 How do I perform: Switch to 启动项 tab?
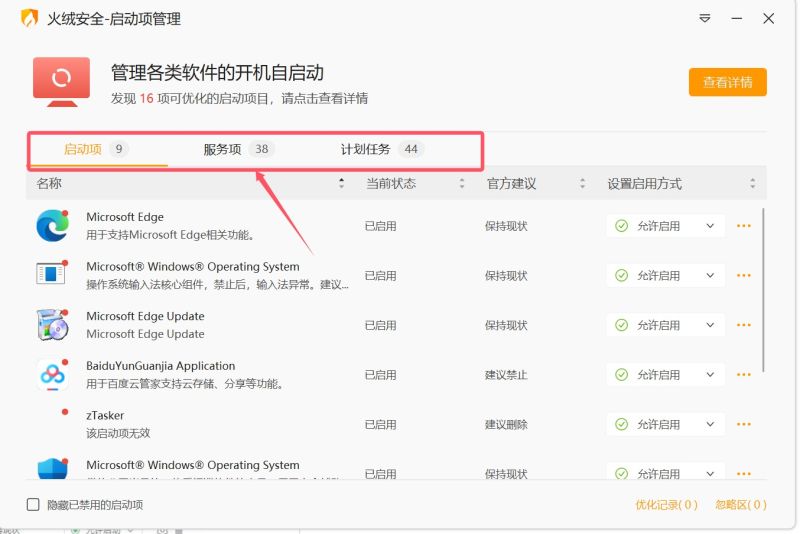tap(96, 149)
